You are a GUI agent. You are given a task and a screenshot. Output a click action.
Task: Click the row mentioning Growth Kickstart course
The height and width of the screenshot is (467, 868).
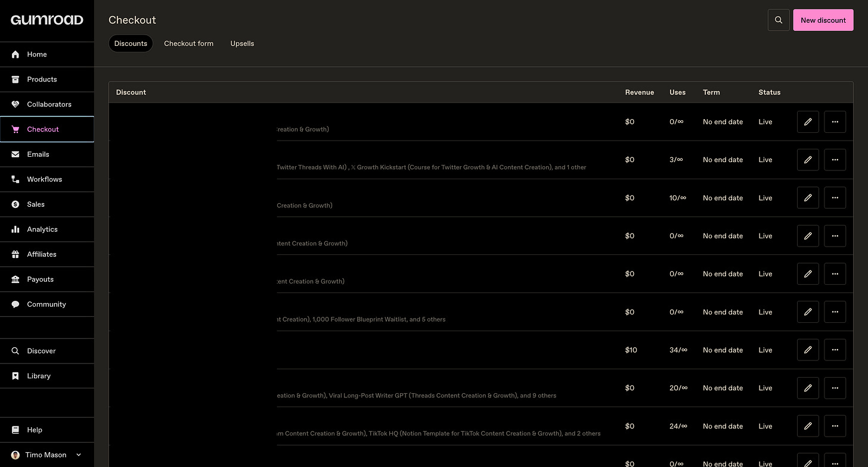pyautogui.click(x=480, y=160)
